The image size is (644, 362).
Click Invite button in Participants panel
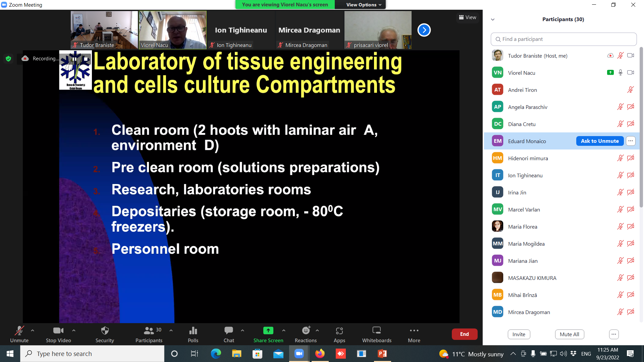pyautogui.click(x=519, y=334)
